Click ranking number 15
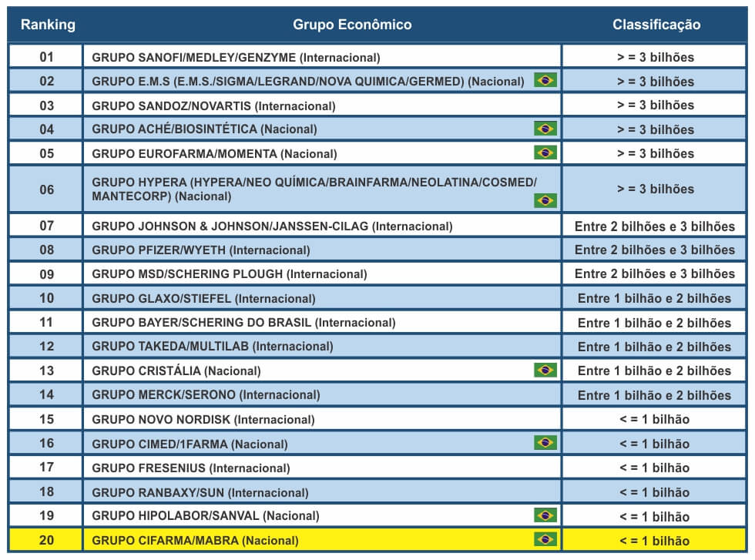Viewport: 755px width, 560px height. 47,419
